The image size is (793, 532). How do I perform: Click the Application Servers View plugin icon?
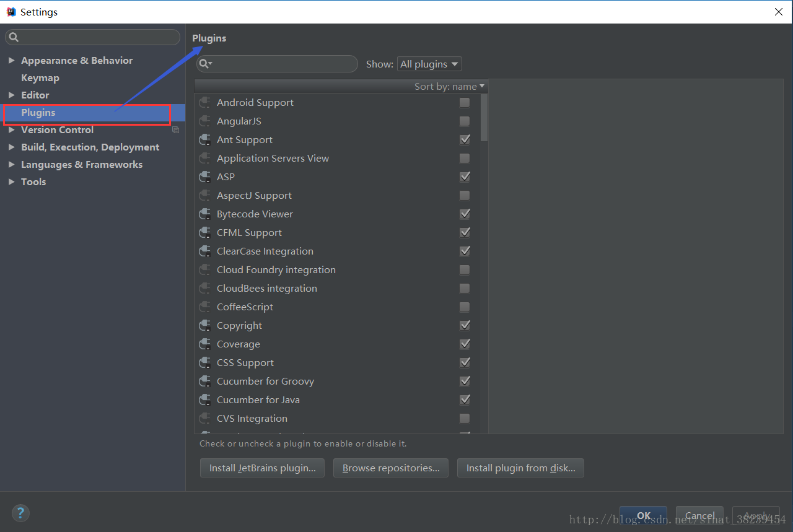(x=204, y=159)
